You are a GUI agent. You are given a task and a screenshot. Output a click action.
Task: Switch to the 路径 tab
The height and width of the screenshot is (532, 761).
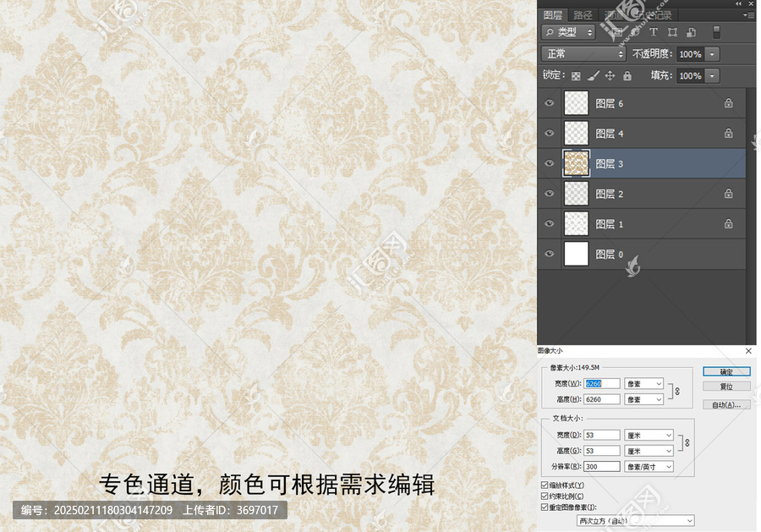[583, 15]
